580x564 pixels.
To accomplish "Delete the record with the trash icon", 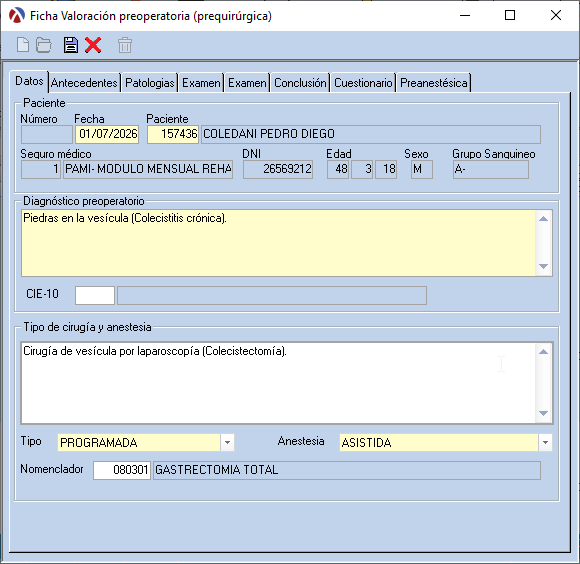I will pyautogui.click(x=125, y=45).
